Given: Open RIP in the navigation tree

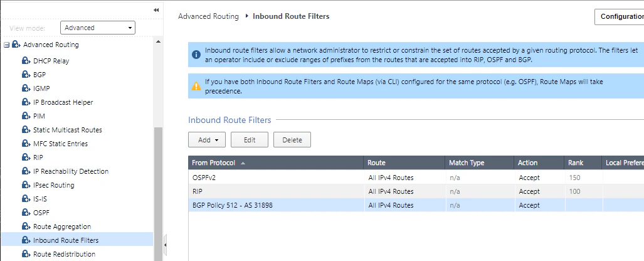Looking at the screenshot, I should pyautogui.click(x=38, y=157).
